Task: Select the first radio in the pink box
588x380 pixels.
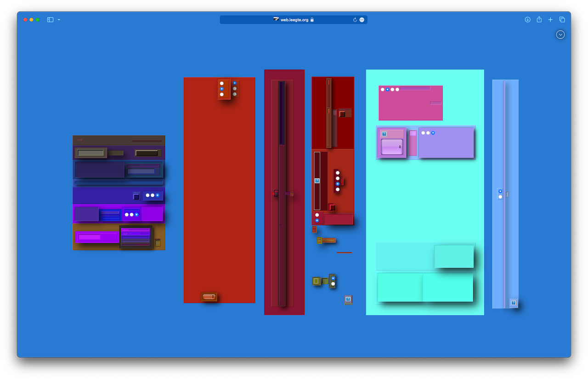Action: coord(383,90)
